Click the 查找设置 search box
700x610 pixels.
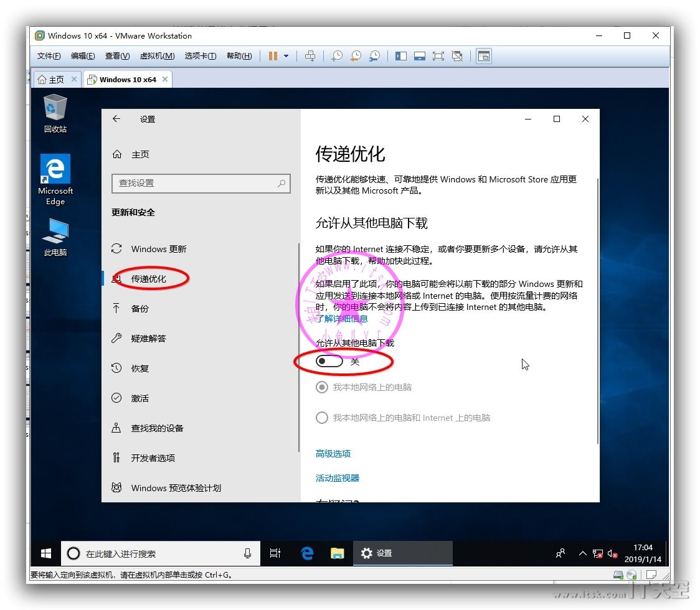point(201,184)
